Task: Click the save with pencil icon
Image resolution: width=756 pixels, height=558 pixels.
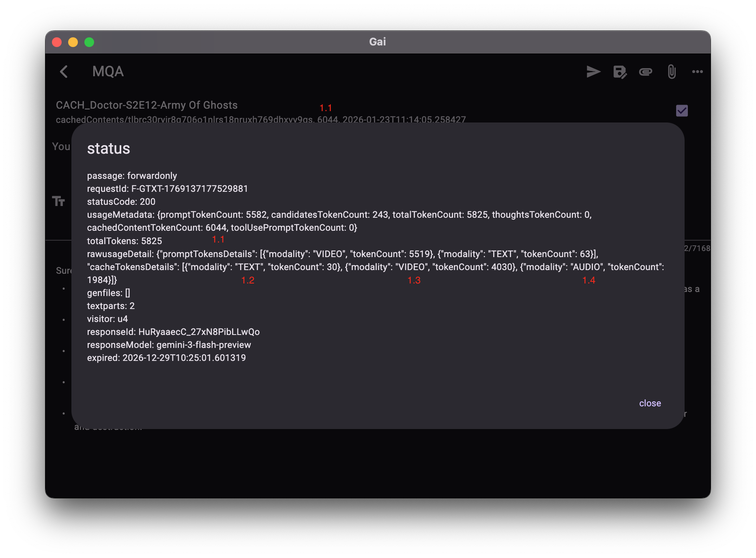Action: [619, 72]
